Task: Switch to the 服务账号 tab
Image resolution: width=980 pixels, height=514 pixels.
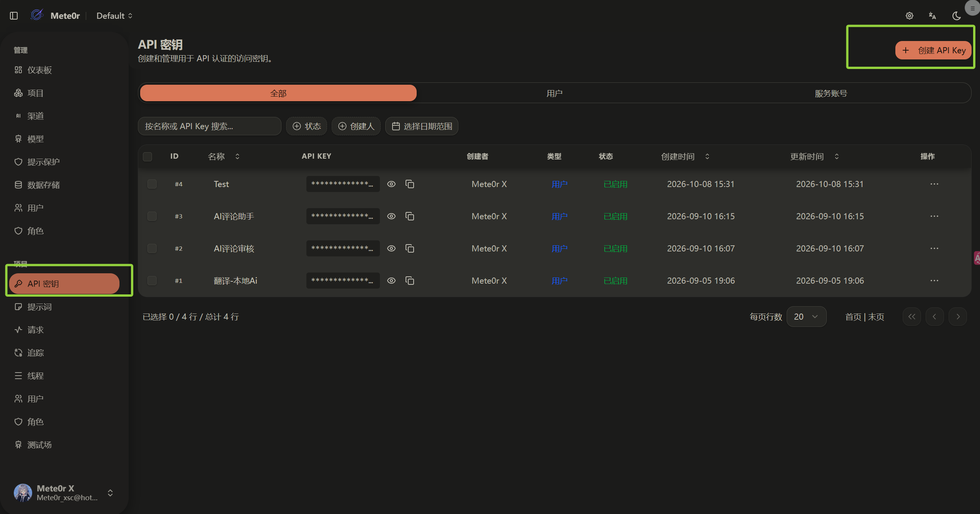Action: point(831,93)
